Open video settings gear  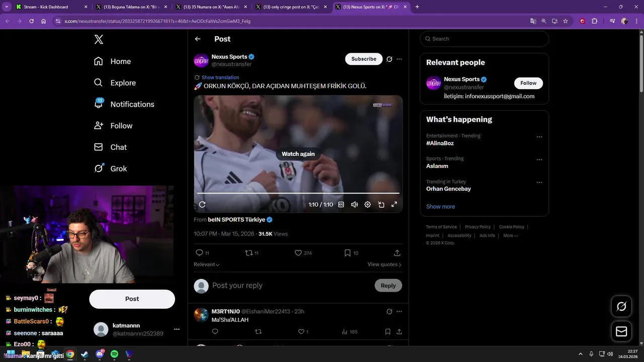click(x=368, y=205)
